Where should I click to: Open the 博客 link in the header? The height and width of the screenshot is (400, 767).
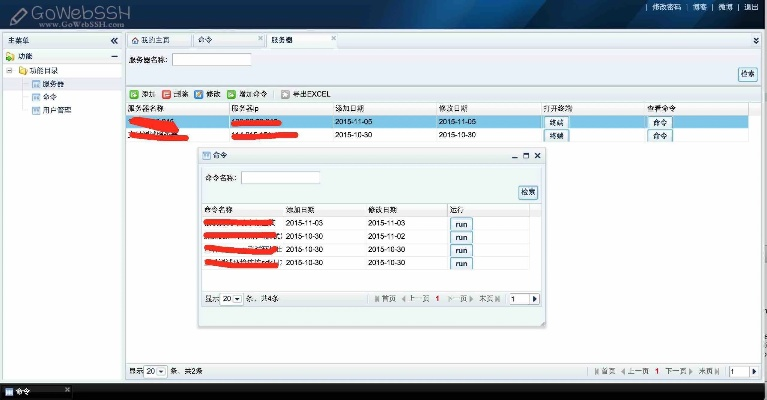[699, 7]
